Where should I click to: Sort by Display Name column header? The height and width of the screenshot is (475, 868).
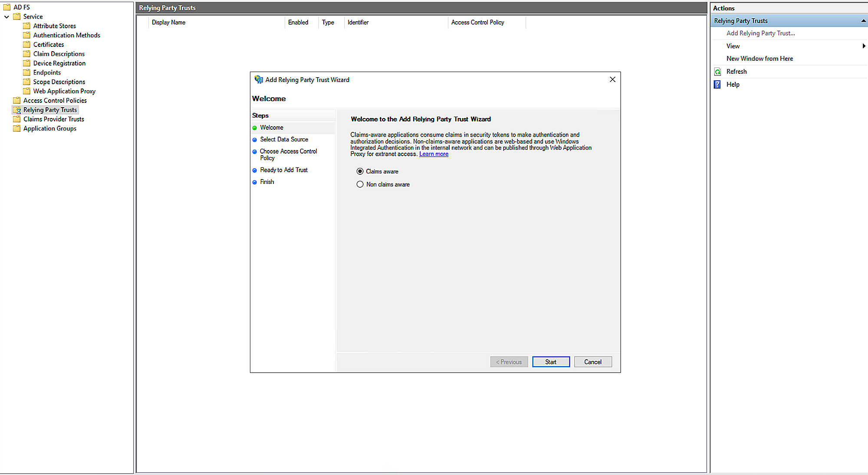pos(168,23)
